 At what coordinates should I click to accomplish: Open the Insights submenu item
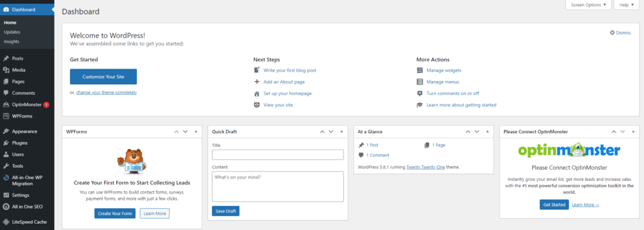tap(11, 41)
